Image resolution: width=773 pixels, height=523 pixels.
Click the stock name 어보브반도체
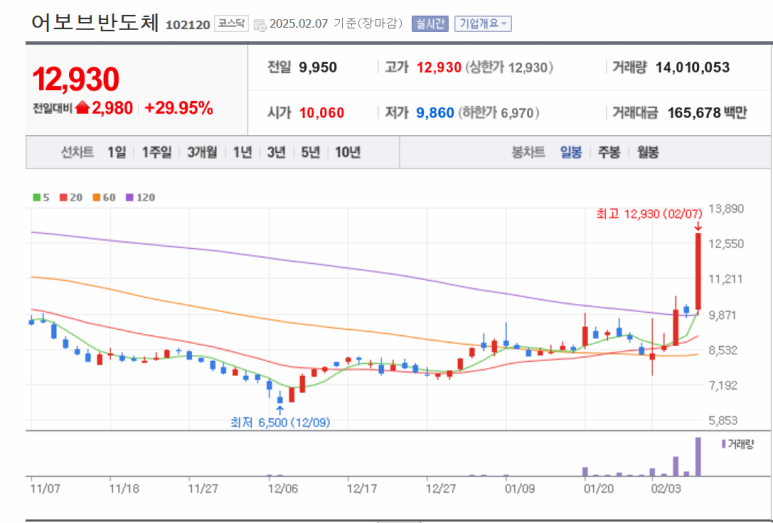(x=95, y=23)
